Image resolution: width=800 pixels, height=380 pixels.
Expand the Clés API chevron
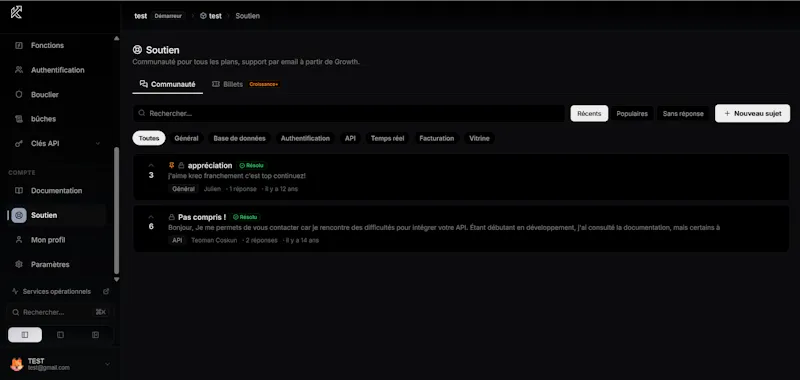98,144
